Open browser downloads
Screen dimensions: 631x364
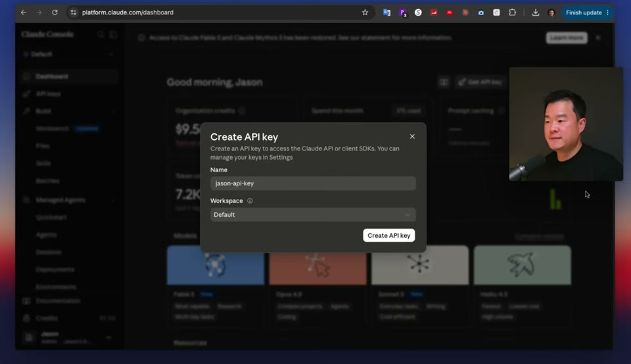[x=536, y=12]
